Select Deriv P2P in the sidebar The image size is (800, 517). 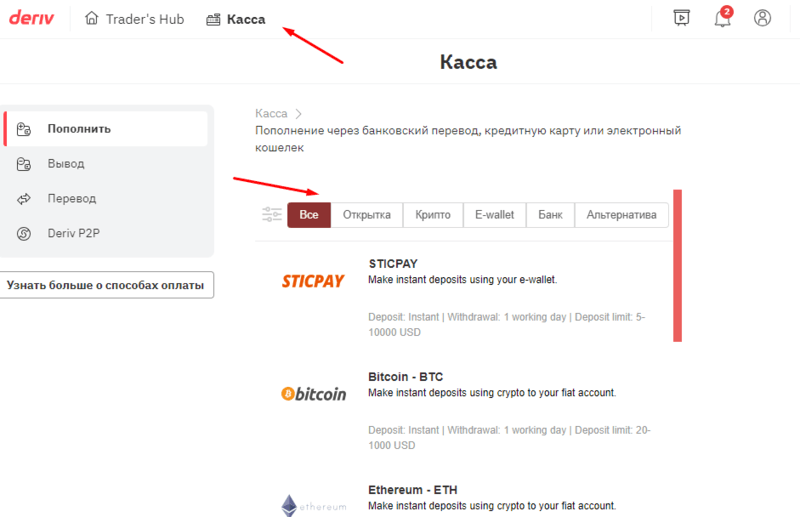pos(106,233)
